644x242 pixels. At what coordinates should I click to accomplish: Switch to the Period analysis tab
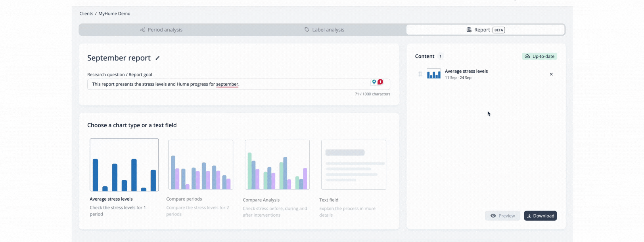coord(161,30)
